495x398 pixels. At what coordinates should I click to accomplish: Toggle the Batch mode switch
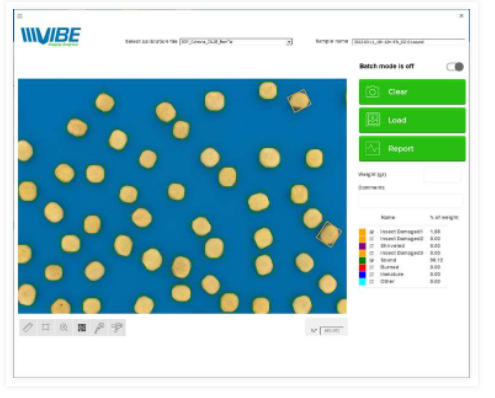(x=455, y=67)
